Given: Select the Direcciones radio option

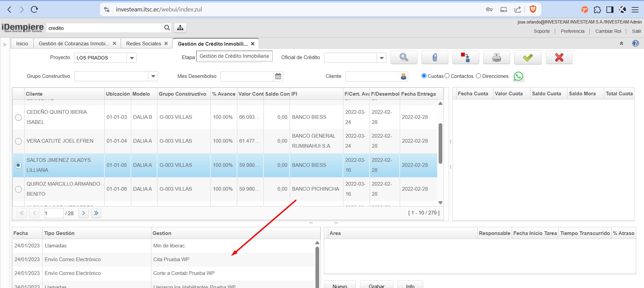Looking at the screenshot, I should pos(478,76).
